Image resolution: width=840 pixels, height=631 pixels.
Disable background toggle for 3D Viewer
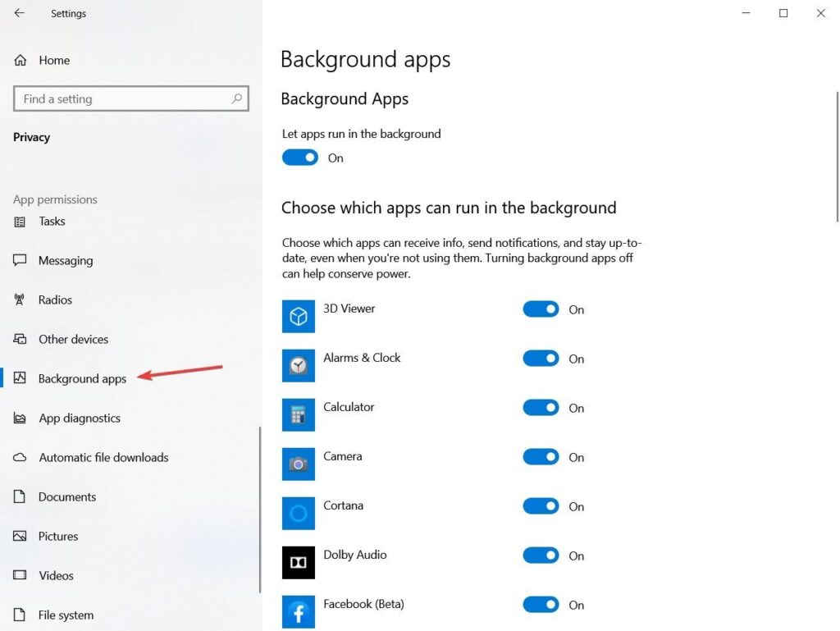[541, 309]
